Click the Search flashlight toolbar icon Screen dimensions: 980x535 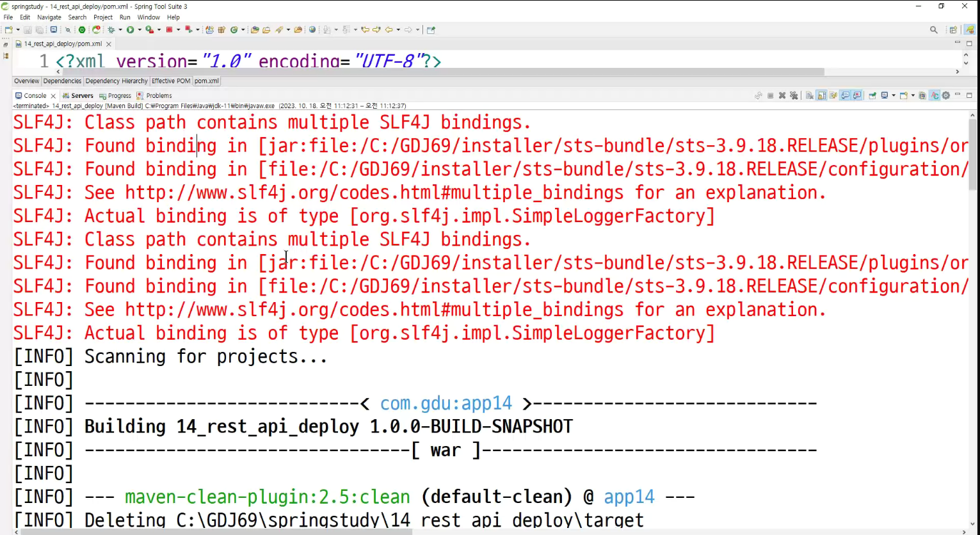[278, 29]
